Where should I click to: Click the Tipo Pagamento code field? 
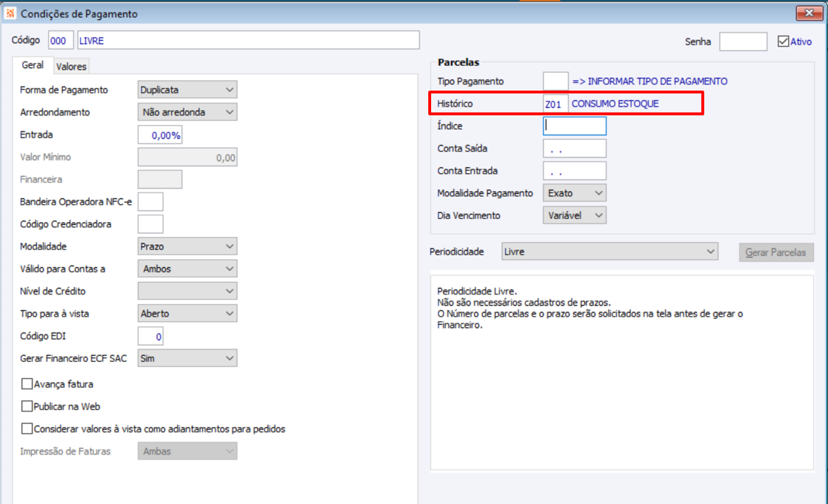pyautogui.click(x=555, y=81)
